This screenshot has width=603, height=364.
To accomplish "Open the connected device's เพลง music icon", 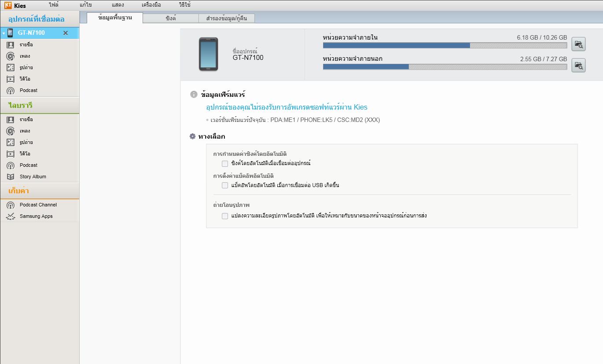I will 11,56.
